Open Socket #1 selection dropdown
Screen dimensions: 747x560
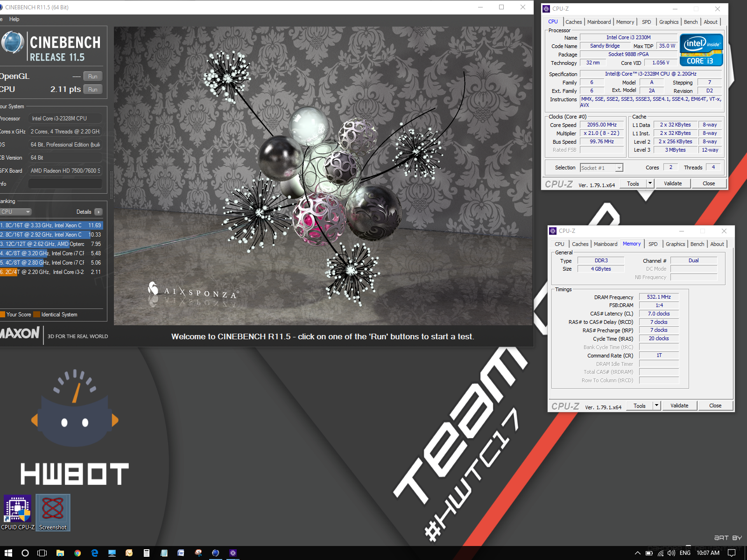tap(601, 168)
